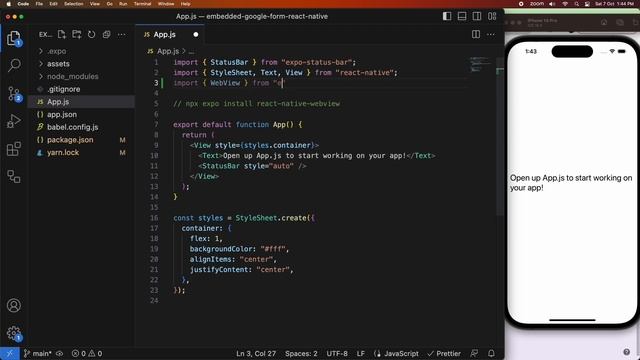Screen dimensions: 640x360
Task: Open the Remote Explorer icon
Action: [14, 176]
